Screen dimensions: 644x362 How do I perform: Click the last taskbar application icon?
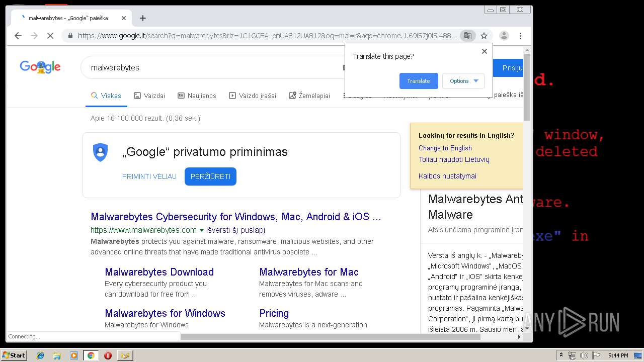pos(125,355)
